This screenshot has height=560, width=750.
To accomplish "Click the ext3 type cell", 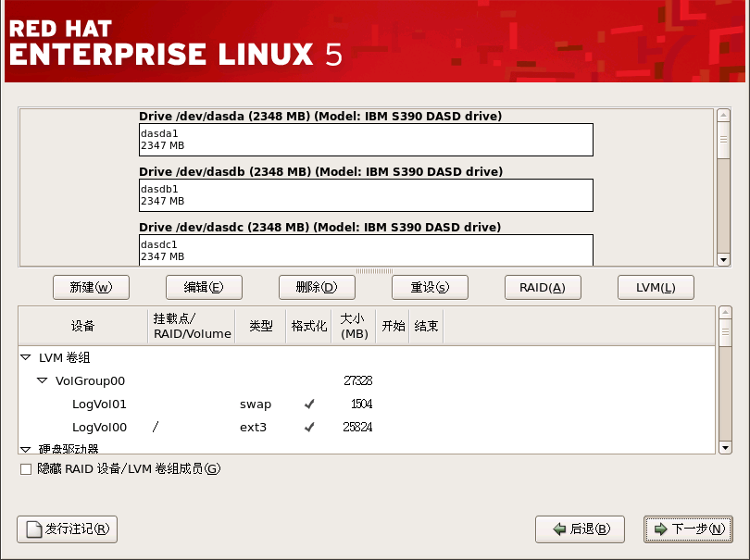I will click(x=253, y=427).
